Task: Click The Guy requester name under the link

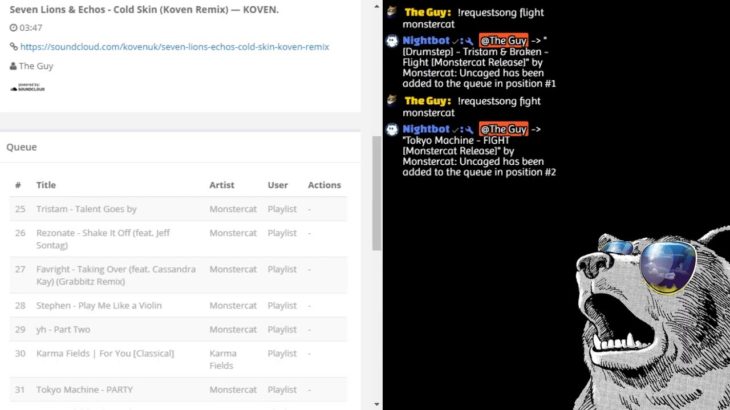Action: click(x=36, y=66)
